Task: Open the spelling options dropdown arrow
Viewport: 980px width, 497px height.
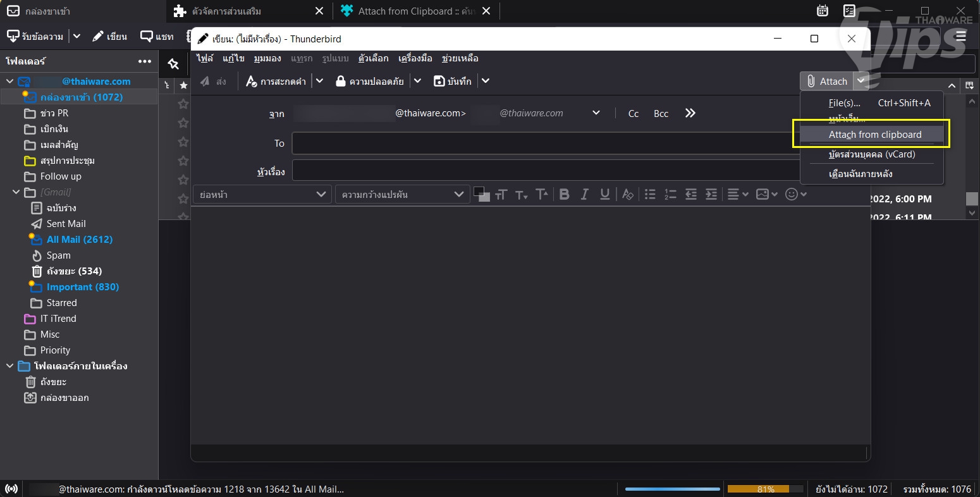Action: point(320,81)
